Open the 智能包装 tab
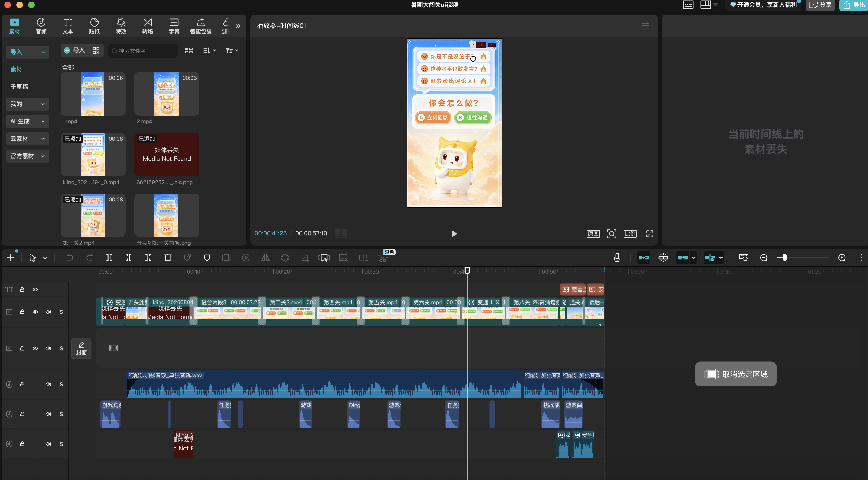This screenshot has width=868, height=480. click(x=201, y=26)
